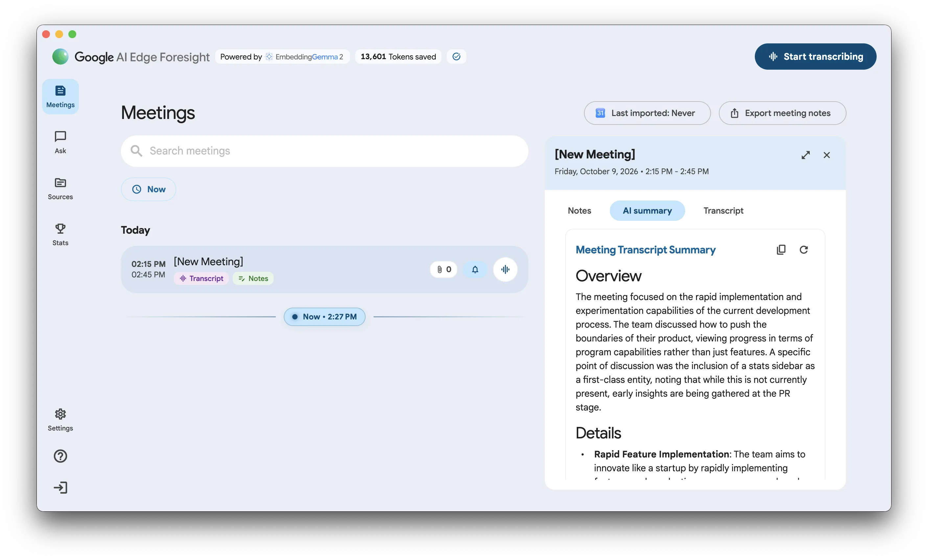Click the Google AI Edge Foresight logo

[x=131, y=57]
